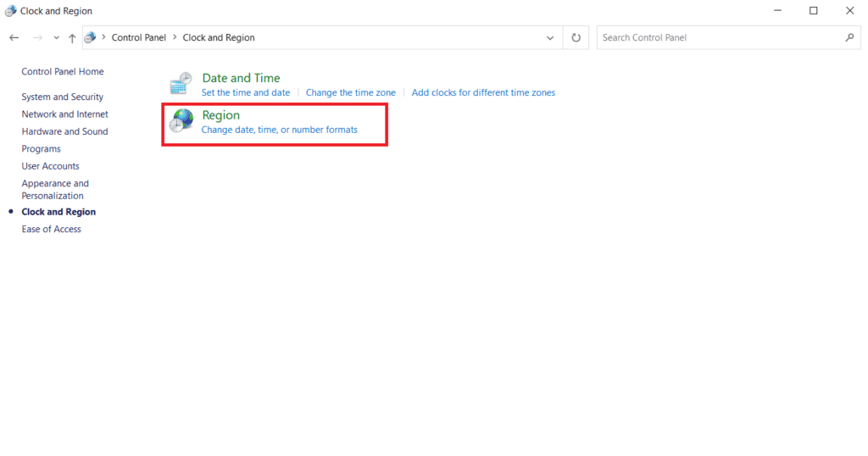Click the window icon in title bar
868x456 pixels.
click(10, 11)
